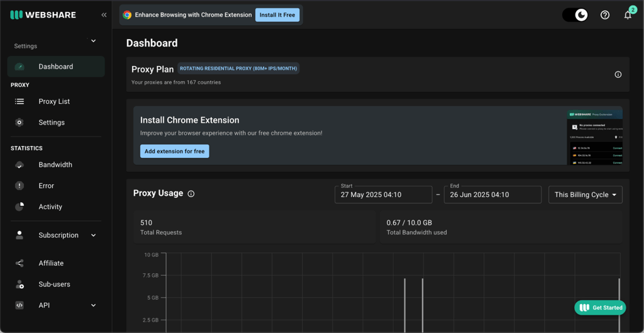The width and height of the screenshot is (644, 333).
Task: Expand the API submenu chevron
Action: pyautogui.click(x=93, y=305)
